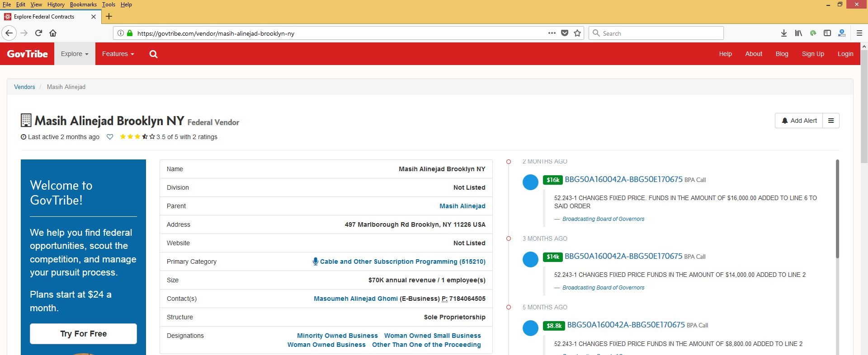Click blue circle icon of $8.8k award
The image size is (868, 355).
pyautogui.click(x=530, y=328)
